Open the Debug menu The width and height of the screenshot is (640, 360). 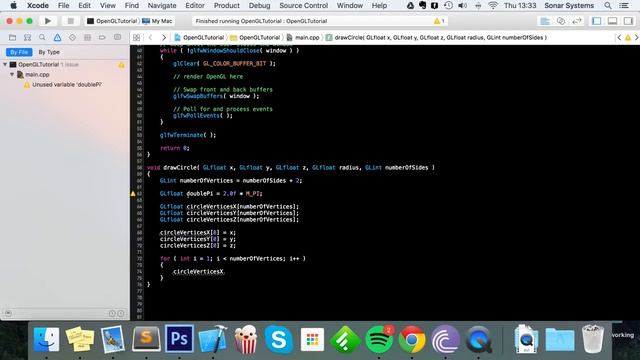click(x=260, y=6)
